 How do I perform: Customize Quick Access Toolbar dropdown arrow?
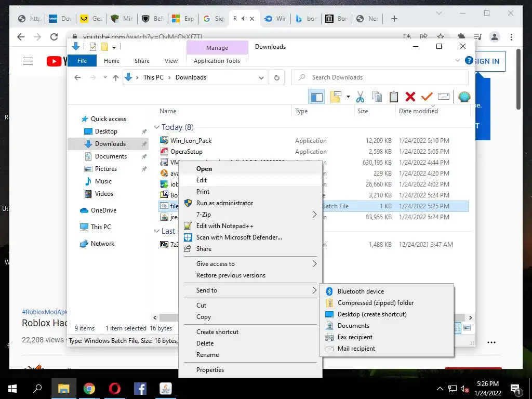pos(114,47)
